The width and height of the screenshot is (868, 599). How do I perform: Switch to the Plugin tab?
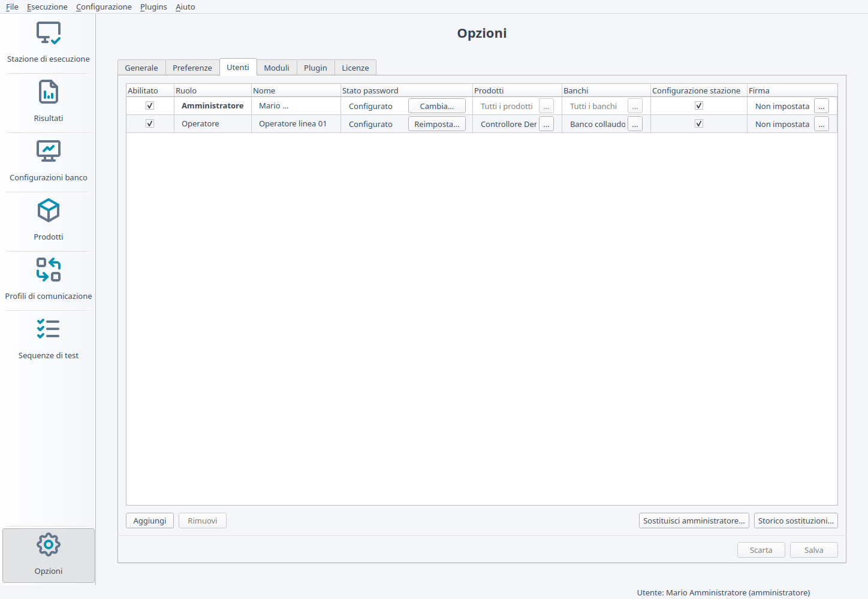315,68
